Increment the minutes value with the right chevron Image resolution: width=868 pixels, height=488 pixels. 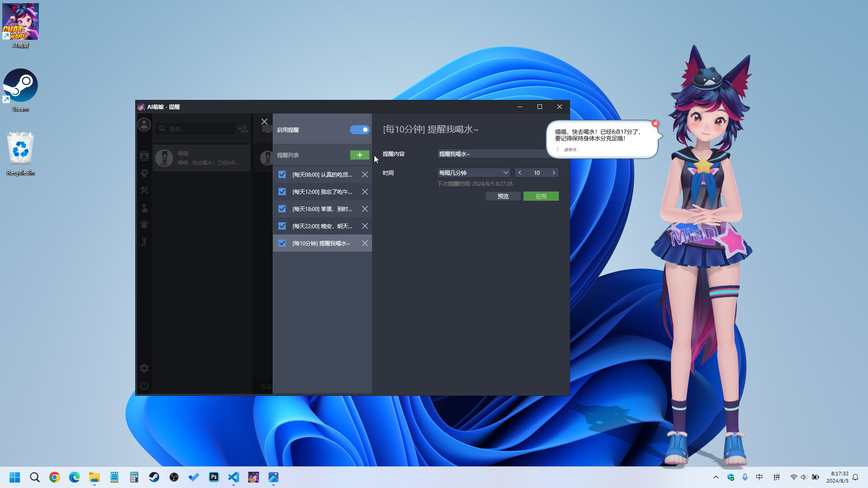point(554,172)
